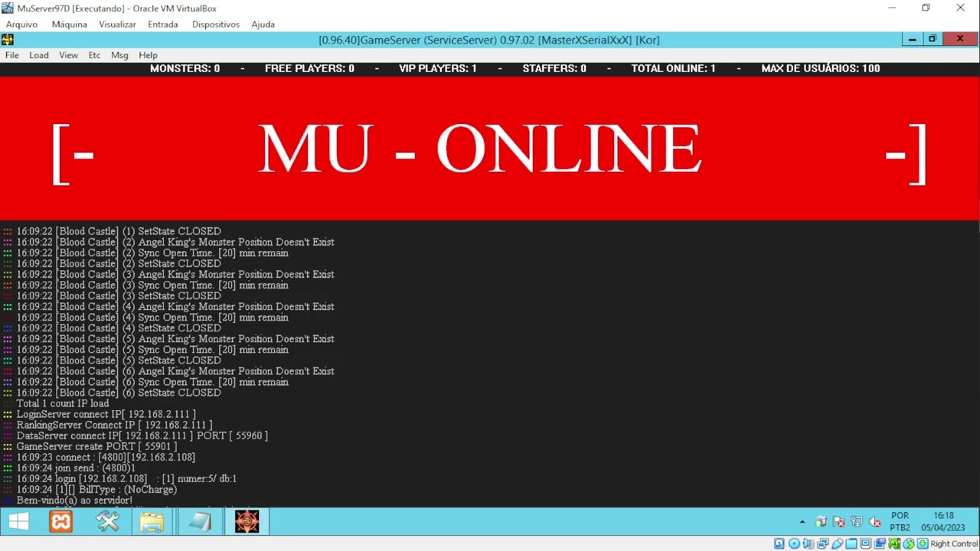Click POR PTB2 language indicator
This screenshot has width=980, height=551.
coord(900,522)
